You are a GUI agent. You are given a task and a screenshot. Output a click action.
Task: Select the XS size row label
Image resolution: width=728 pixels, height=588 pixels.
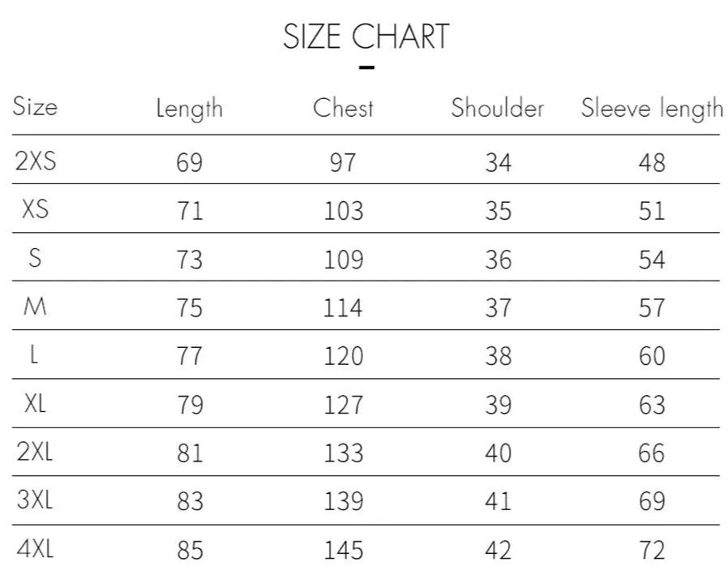point(36,209)
